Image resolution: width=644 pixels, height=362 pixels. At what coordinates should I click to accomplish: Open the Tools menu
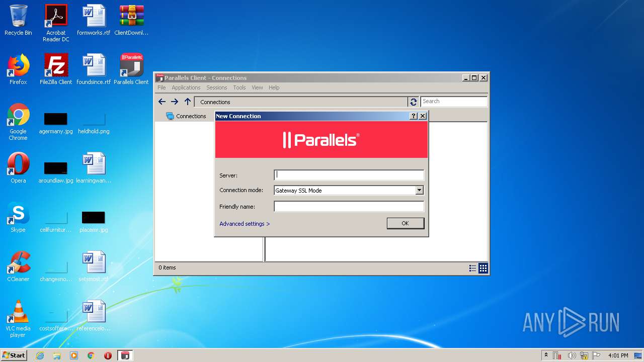point(239,87)
